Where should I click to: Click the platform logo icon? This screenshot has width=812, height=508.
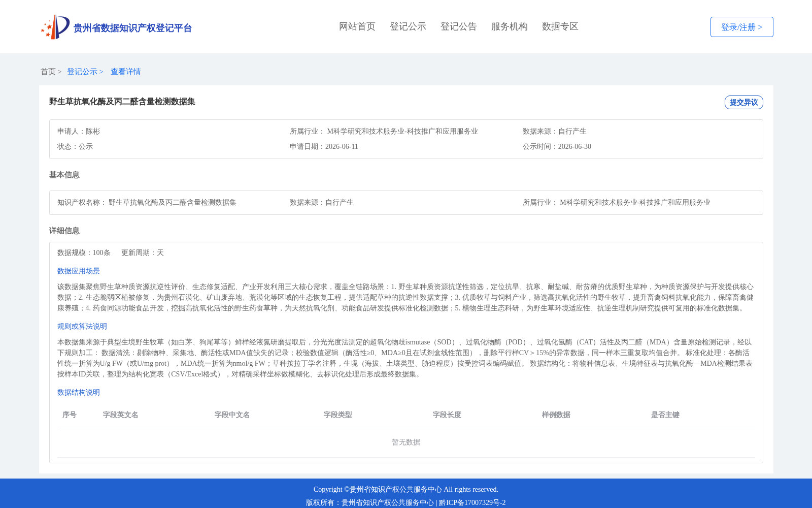[55, 27]
